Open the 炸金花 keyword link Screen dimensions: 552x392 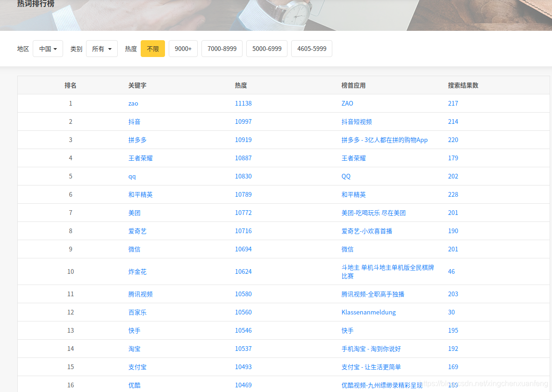(x=137, y=271)
